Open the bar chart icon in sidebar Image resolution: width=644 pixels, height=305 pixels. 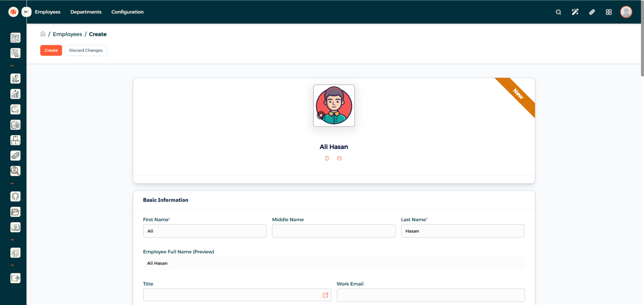[15, 94]
